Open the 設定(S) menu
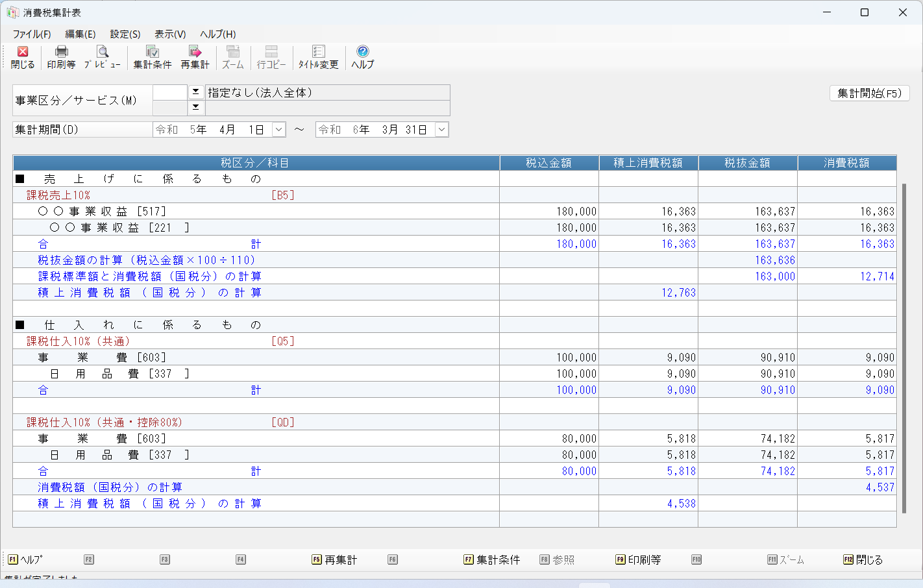Image resolution: width=923 pixels, height=588 pixels. click(125, 34)
